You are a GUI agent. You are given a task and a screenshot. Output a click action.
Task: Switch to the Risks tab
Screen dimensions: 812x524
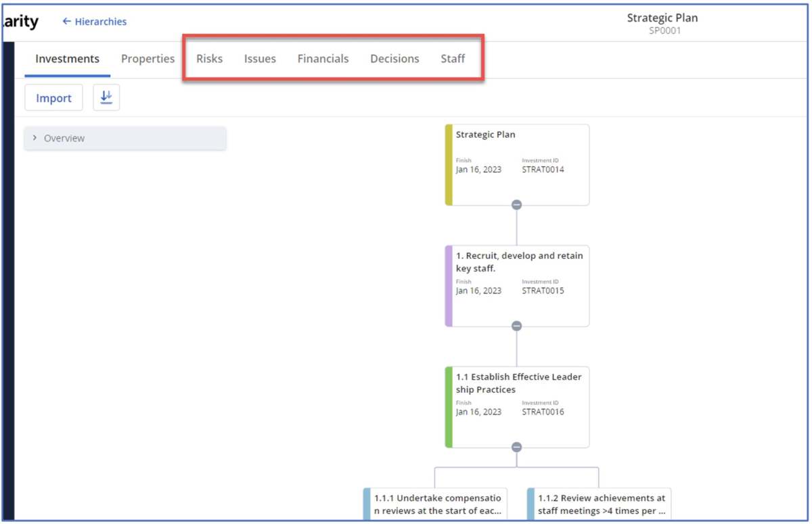point(209,59)
